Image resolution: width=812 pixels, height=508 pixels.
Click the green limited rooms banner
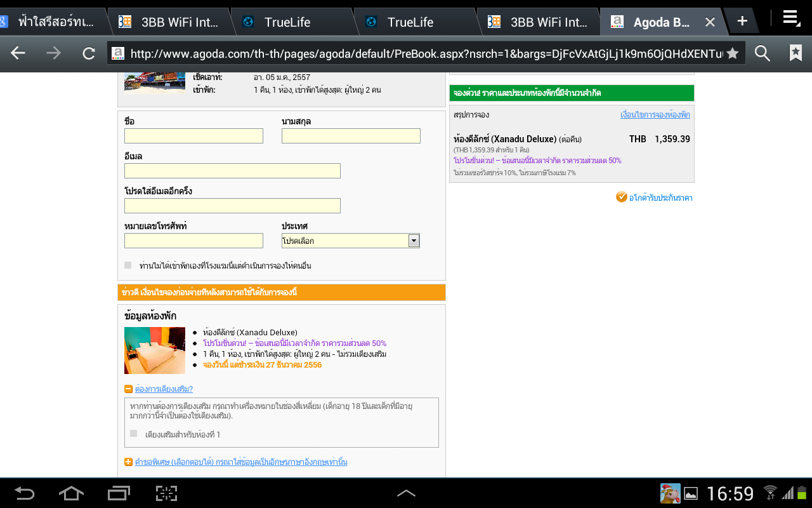click(x=572, y=93)
